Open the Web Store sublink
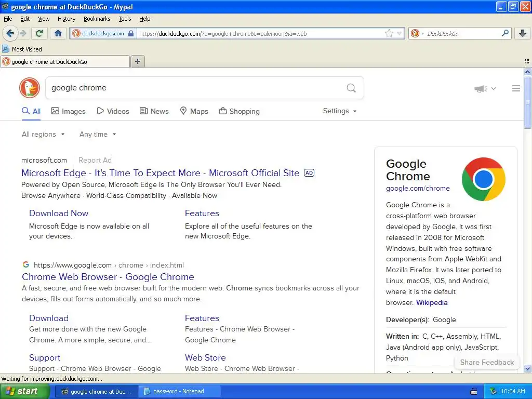The height and width of the screenshot is (399, 532). coord(205,357)
